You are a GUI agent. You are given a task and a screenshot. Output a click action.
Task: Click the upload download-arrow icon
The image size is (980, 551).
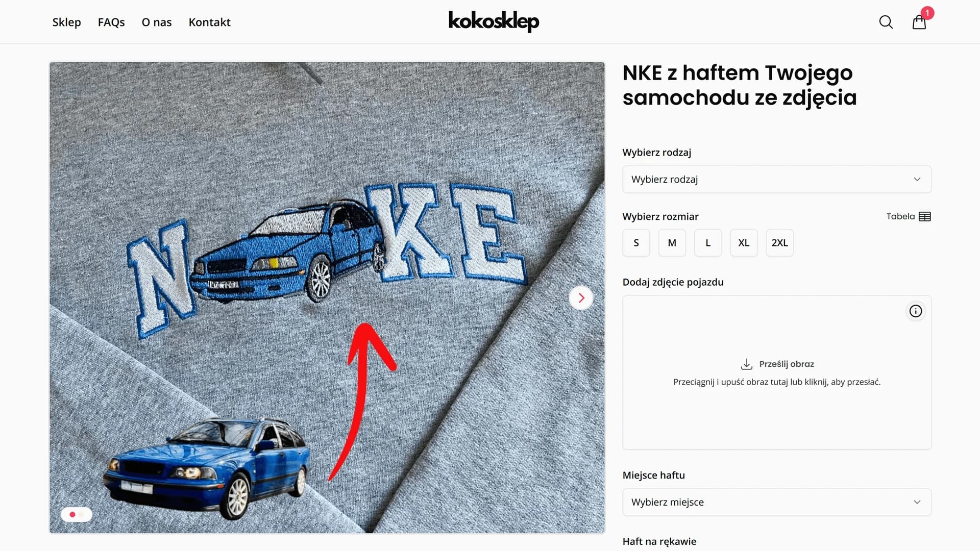point(746,364)
